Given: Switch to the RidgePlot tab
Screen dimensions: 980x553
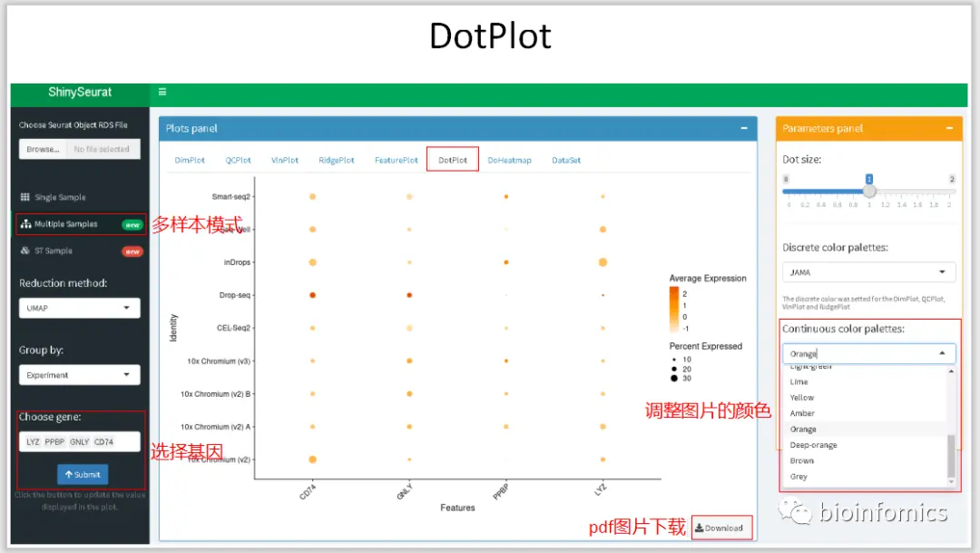Looking at the screenshot, I should click(337, 160).
